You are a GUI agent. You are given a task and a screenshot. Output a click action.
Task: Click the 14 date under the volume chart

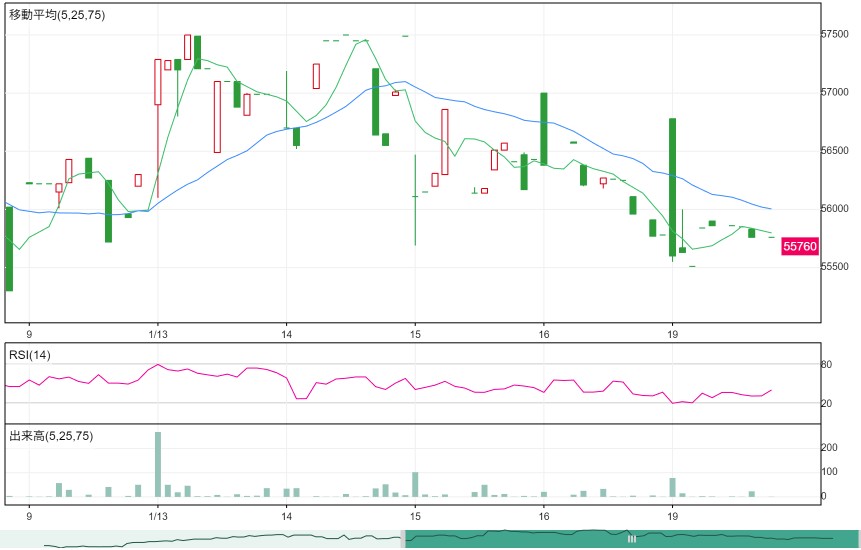286,517
